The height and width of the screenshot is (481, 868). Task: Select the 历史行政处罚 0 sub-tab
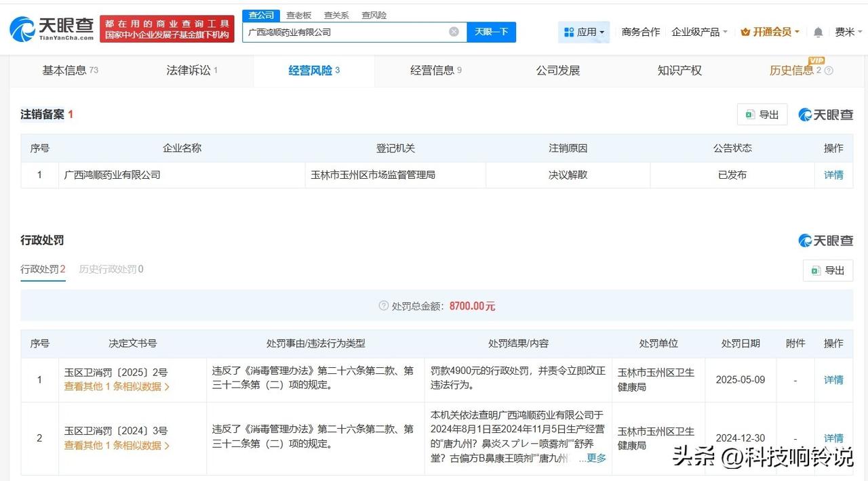111,270
